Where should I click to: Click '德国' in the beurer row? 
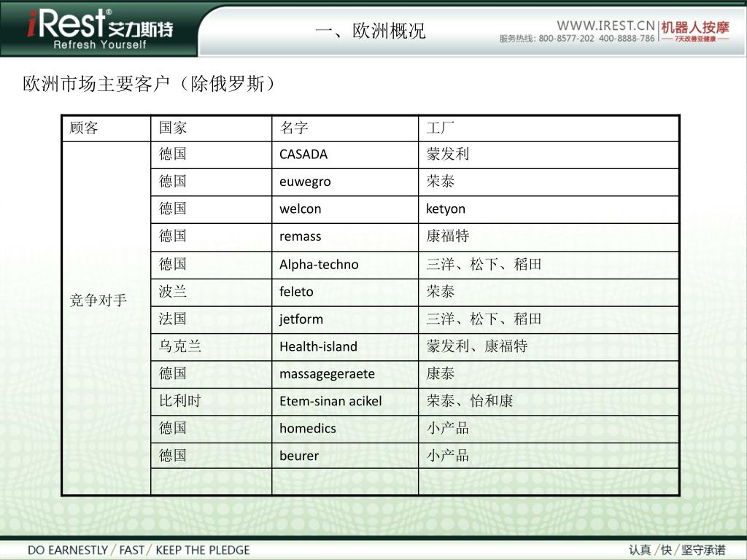[x=211, y=456]
